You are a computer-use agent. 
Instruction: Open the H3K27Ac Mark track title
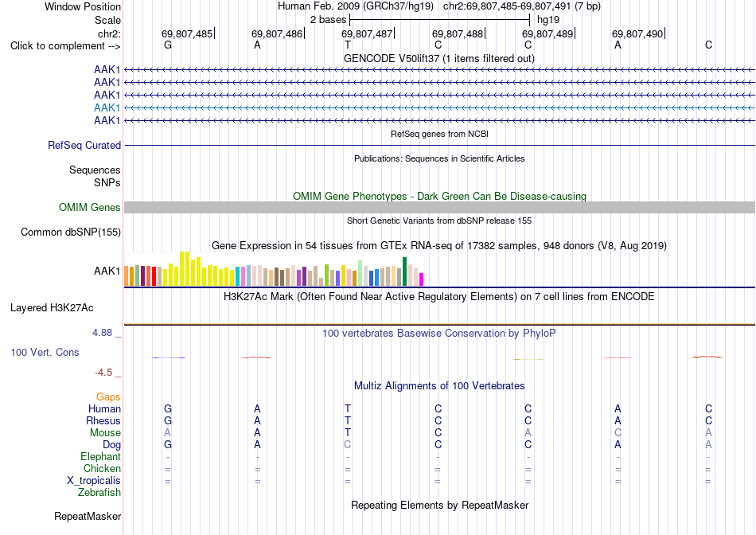pos(439,297)
